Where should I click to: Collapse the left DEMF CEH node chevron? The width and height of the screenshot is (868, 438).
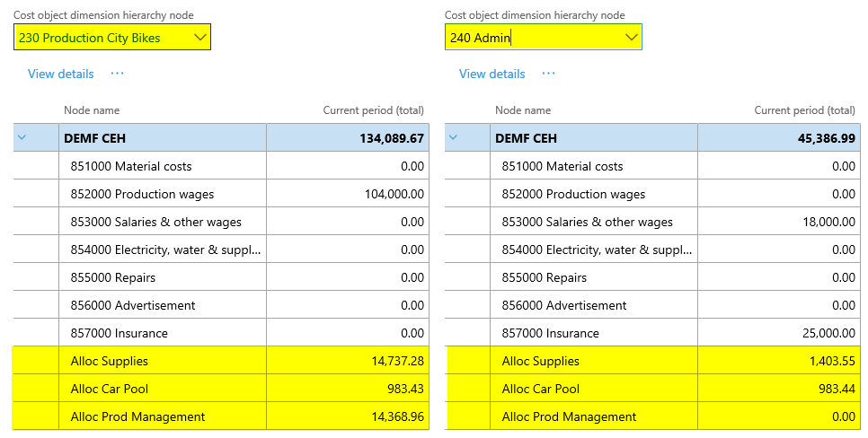click(22, 137)
